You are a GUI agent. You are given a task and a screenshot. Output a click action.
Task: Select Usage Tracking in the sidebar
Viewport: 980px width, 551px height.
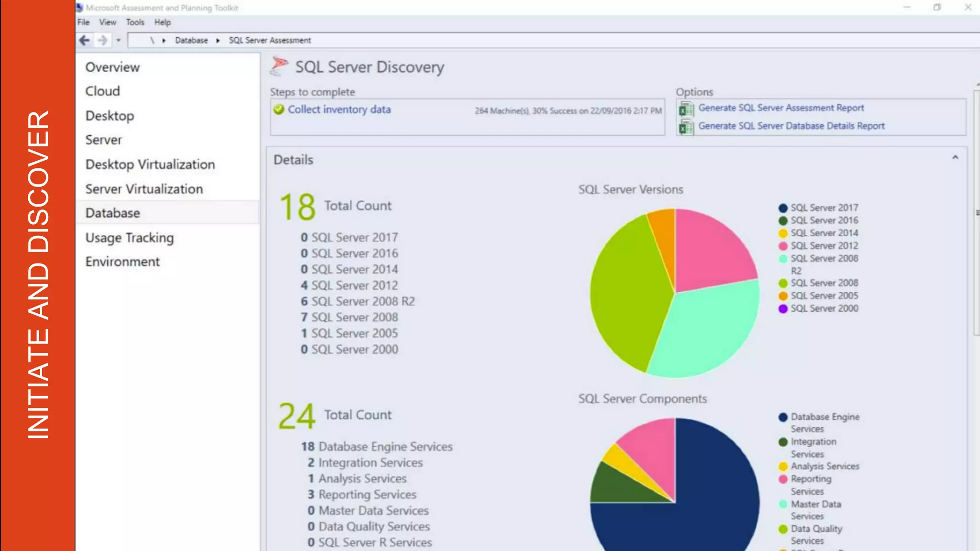point(129,238)
